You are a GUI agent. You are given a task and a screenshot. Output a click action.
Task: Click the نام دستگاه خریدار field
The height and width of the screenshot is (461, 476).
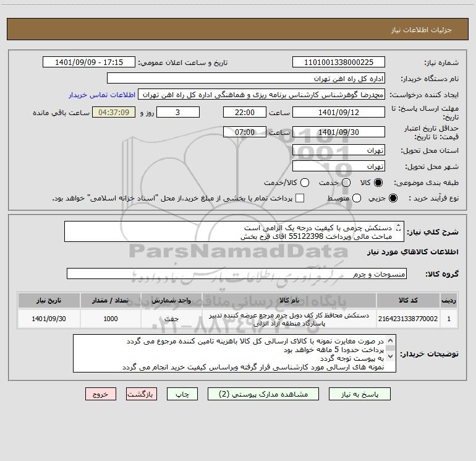(246, 79)
